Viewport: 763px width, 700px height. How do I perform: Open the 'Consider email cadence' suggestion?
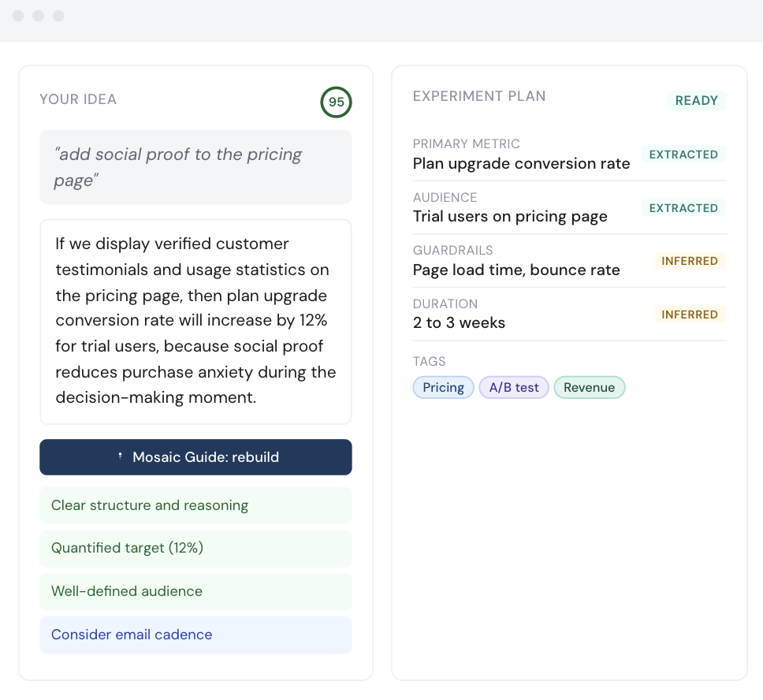(x=195, y=635)
